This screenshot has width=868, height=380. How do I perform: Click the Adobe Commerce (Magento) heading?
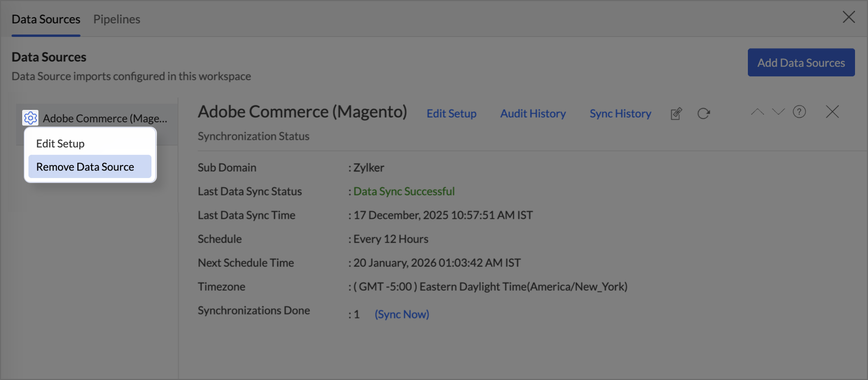[x=302, y=112]
